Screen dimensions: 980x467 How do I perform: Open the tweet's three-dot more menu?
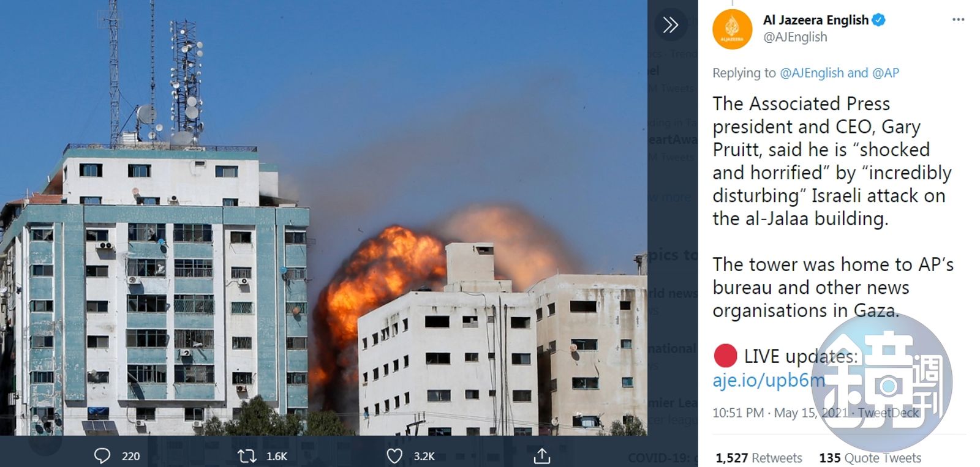click(959, 20)
